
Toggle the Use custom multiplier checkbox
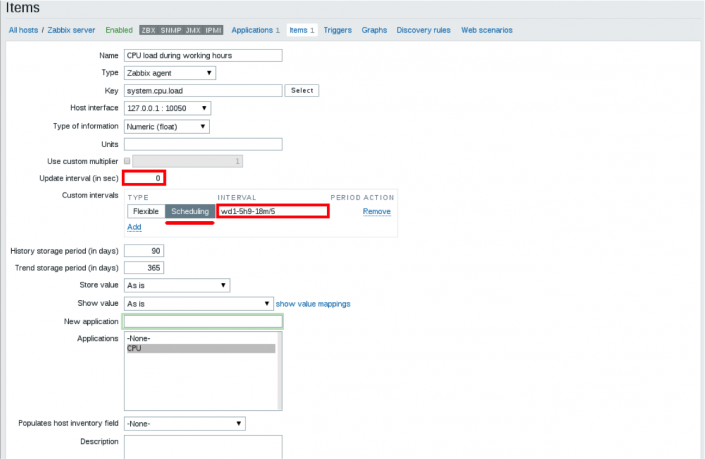127,161
